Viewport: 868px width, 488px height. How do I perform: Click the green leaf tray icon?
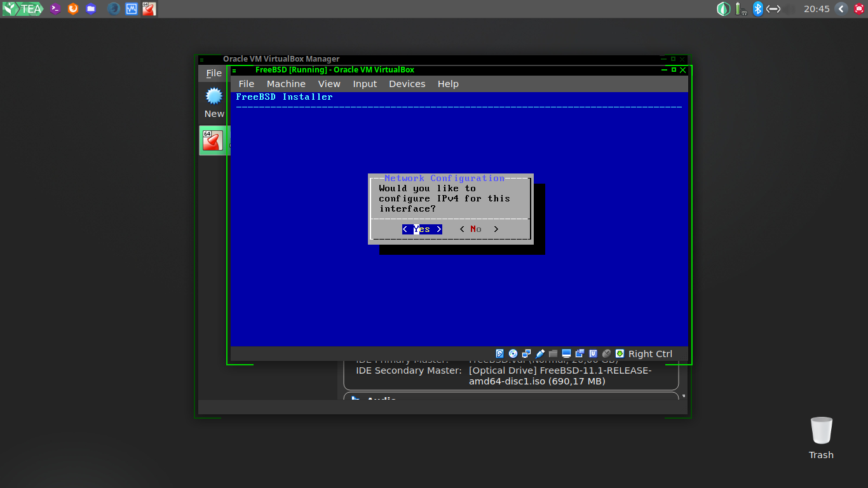[x=723, y=9]
